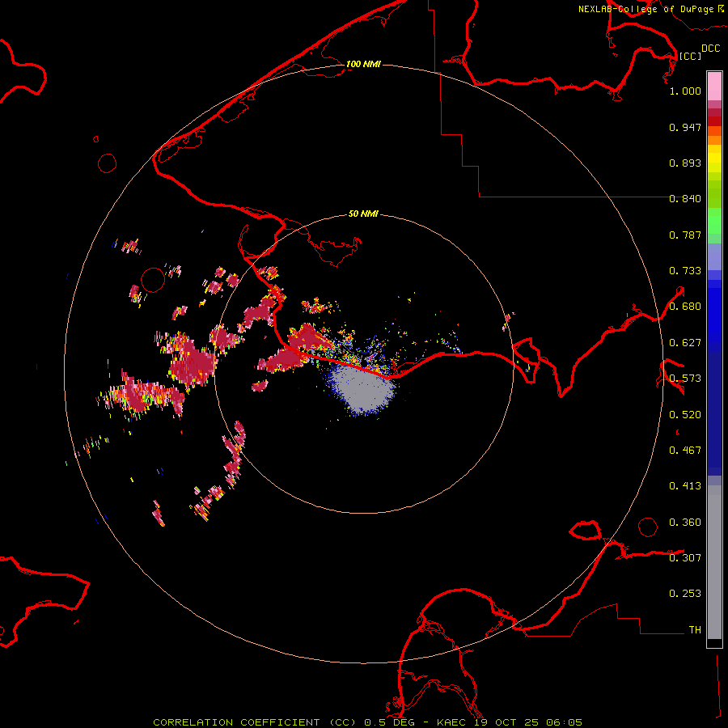Click the 0.360 scale value
The image size is (728, 728).
coord(685,523)
